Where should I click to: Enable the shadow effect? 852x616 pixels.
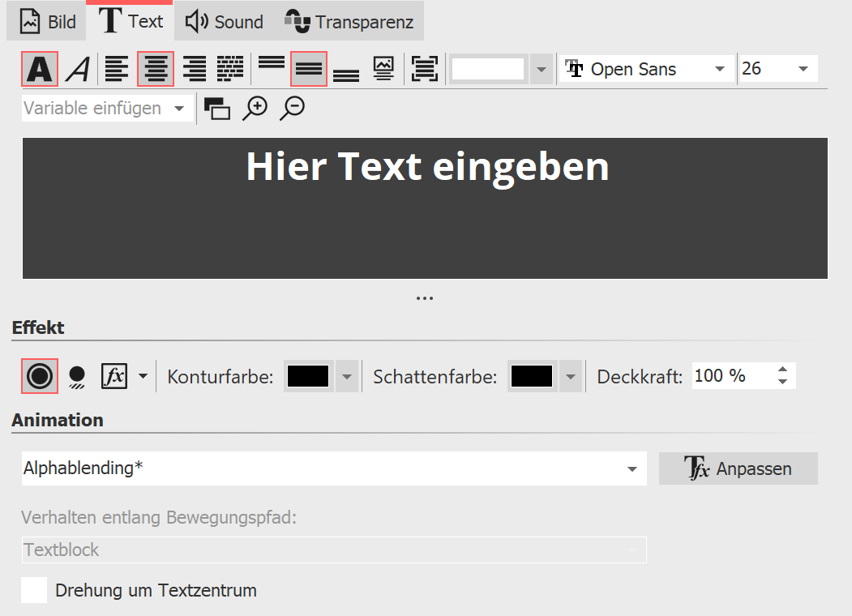(77, 375)
